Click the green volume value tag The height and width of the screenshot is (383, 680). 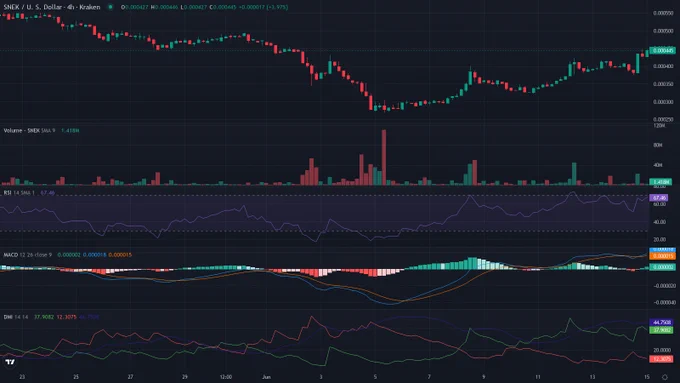coord(660,182)
